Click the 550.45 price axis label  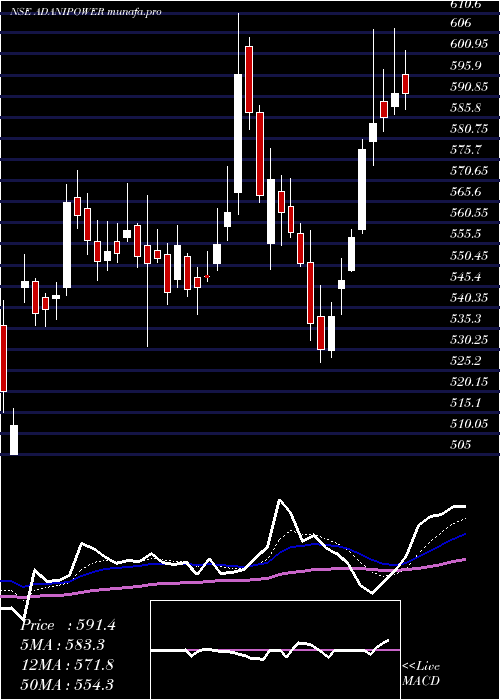pyautogui.click(x=468, y=256)
